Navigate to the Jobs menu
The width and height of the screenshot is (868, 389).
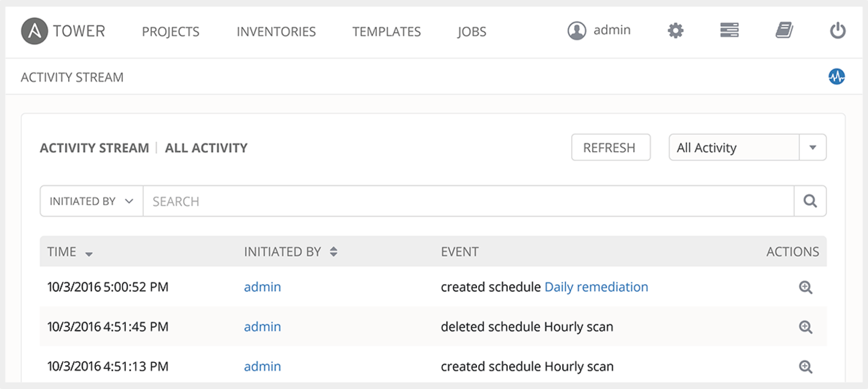471,32
